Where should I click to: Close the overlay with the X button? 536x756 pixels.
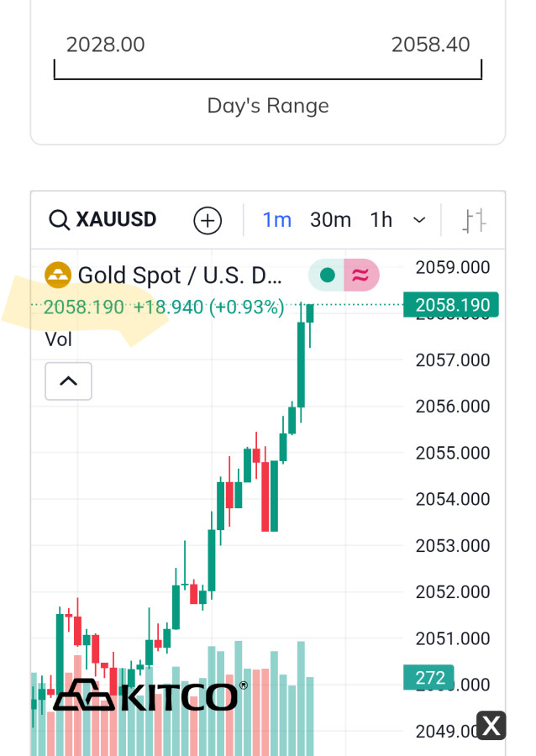click(x=492, y=725)
